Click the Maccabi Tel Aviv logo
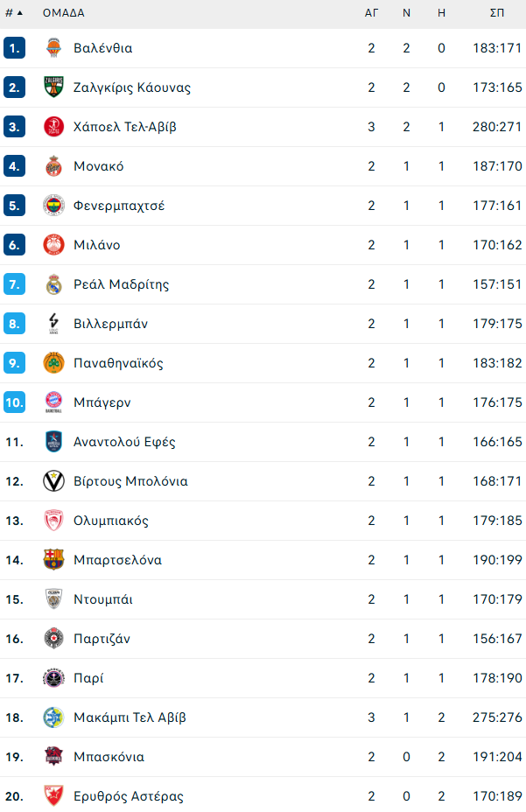526x812 pixels. (x=53, y=717)
